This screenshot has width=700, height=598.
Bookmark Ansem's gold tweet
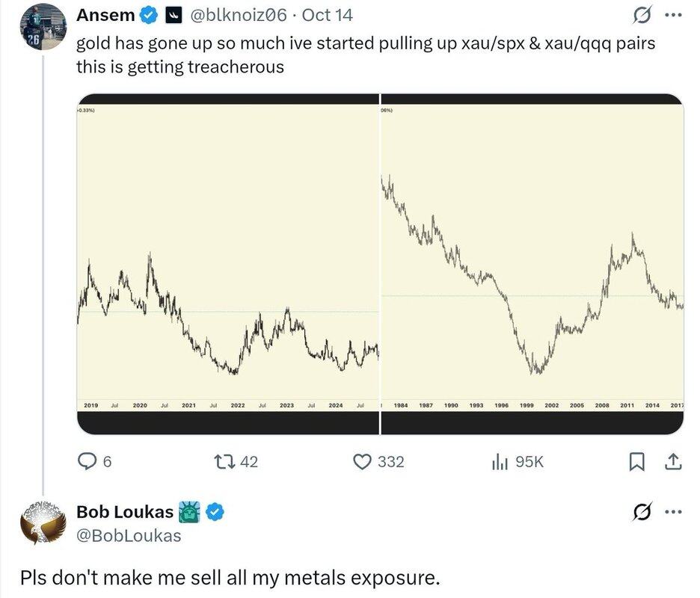636,463
